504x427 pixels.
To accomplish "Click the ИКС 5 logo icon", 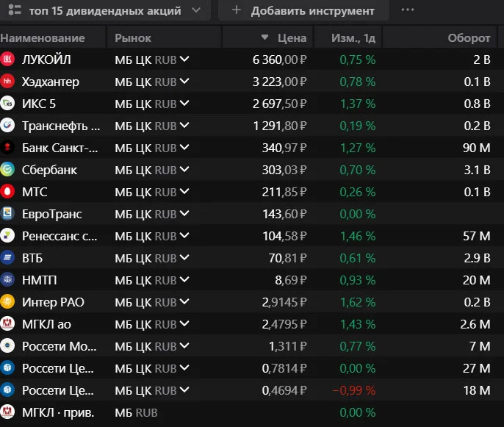I will pyautogui.click(x=7, y=104).
